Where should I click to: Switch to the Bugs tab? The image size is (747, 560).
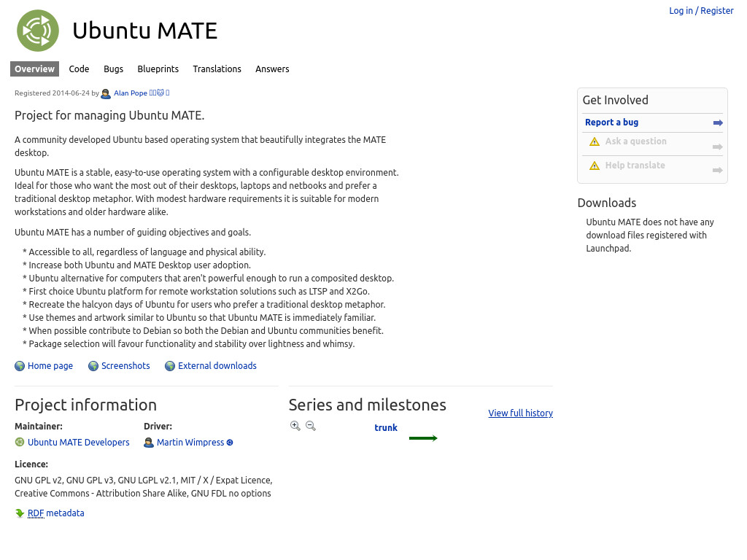[113, 69]
